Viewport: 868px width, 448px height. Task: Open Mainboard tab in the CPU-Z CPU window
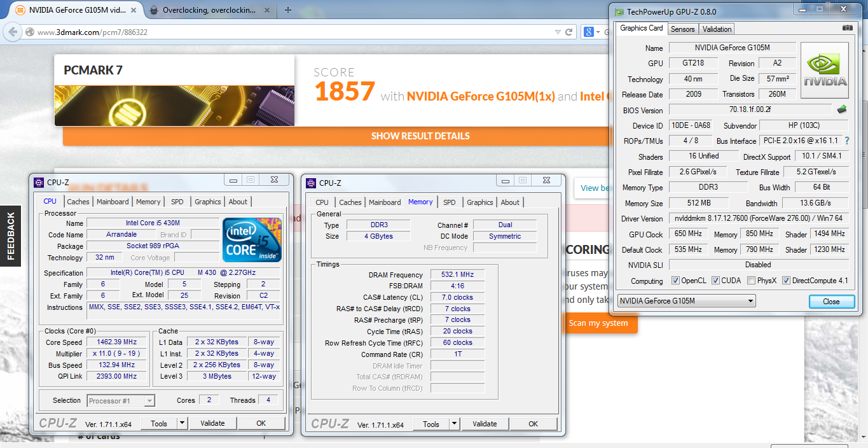coord(113,202)
